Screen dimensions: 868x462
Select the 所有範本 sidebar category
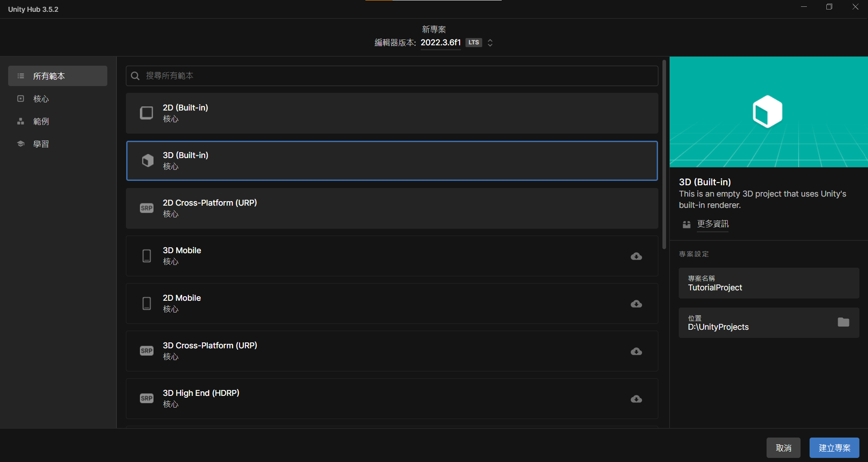58,76
